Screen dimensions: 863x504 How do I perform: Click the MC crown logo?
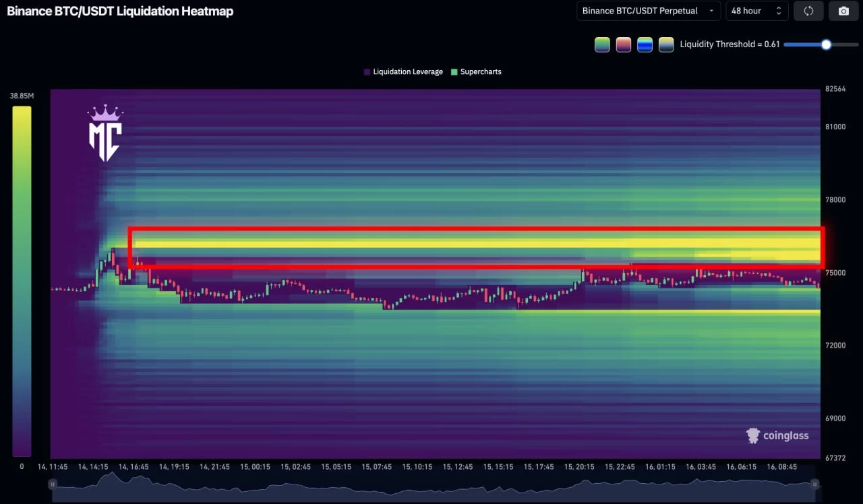coord(105,133)
